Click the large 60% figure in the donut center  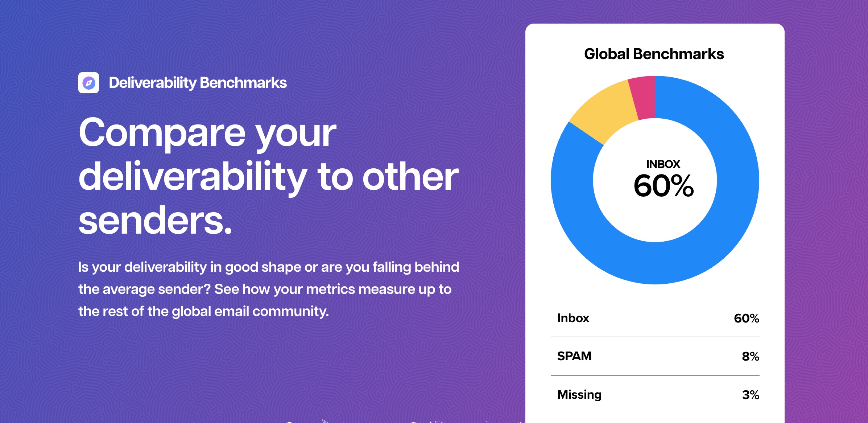(x=663, y=186)
